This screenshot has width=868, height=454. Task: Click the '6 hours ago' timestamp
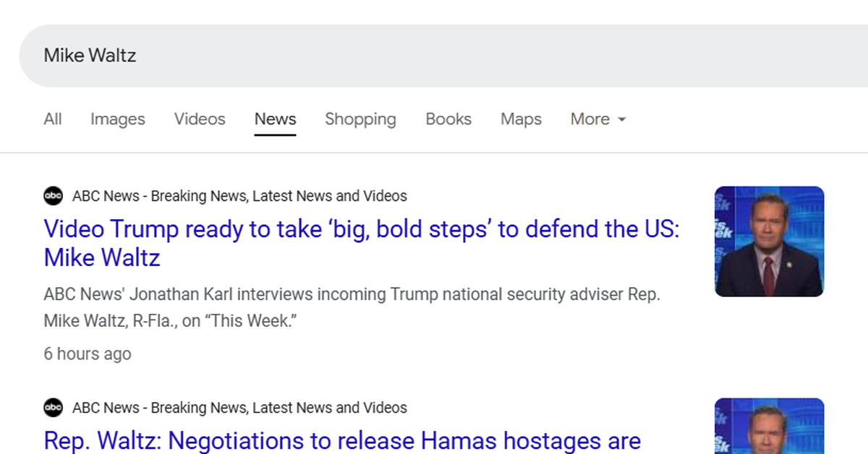[88, 354]
